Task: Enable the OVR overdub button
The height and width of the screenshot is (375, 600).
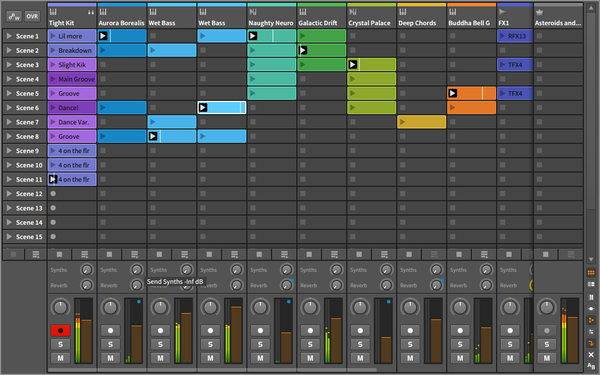Action: (x=32, y=16)
